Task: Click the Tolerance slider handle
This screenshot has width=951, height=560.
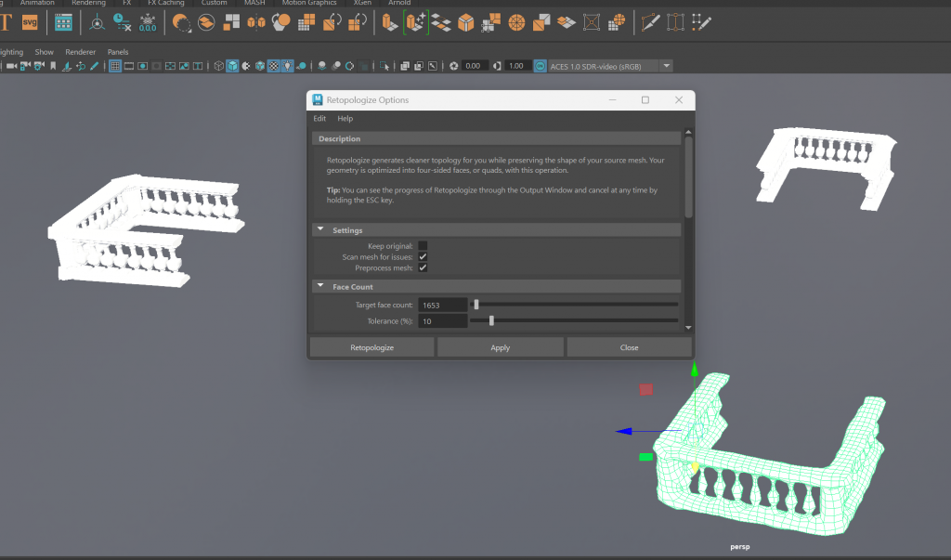Action: click(491, 321)
